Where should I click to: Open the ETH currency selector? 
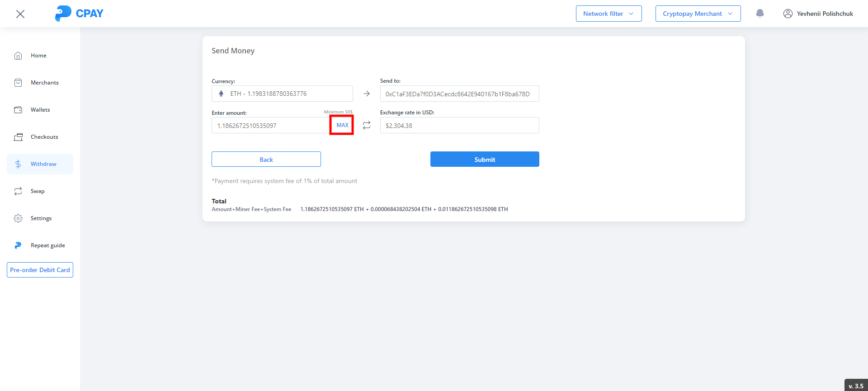pyautogui.click(x=282, y=94)
